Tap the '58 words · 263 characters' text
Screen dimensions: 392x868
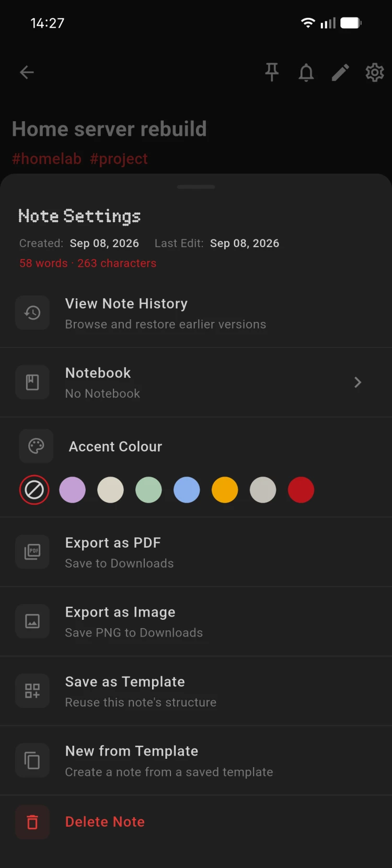[88, 263]
